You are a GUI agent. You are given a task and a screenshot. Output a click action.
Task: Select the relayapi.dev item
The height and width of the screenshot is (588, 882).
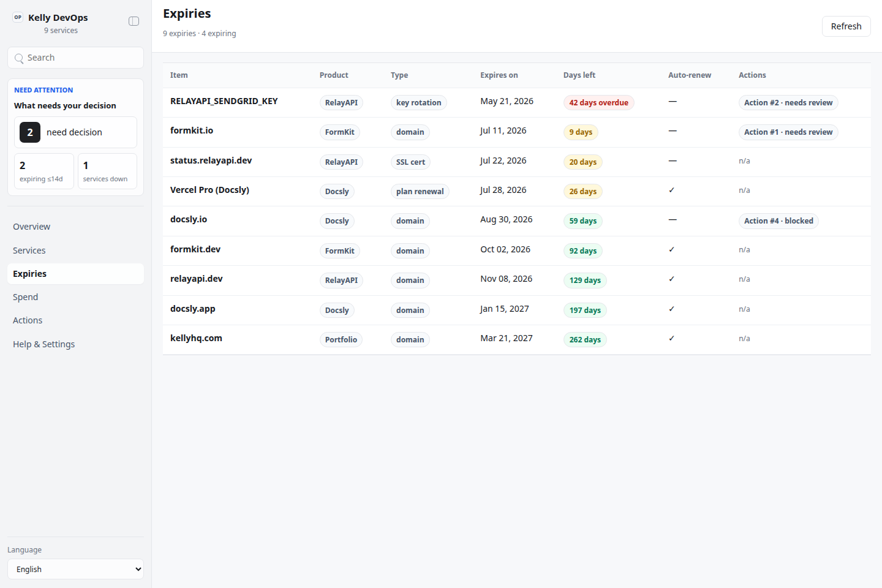pos(197,279)
